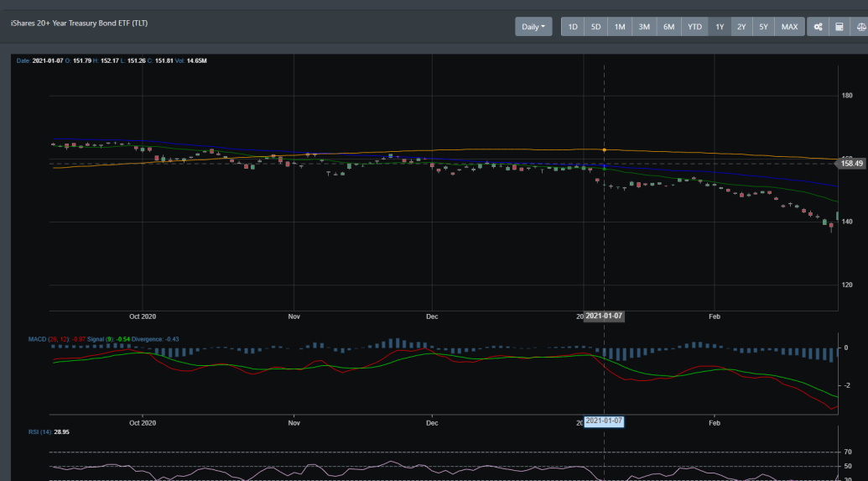Open the Daily interval dropdown
868x481 pixels.
pos(533,27)
